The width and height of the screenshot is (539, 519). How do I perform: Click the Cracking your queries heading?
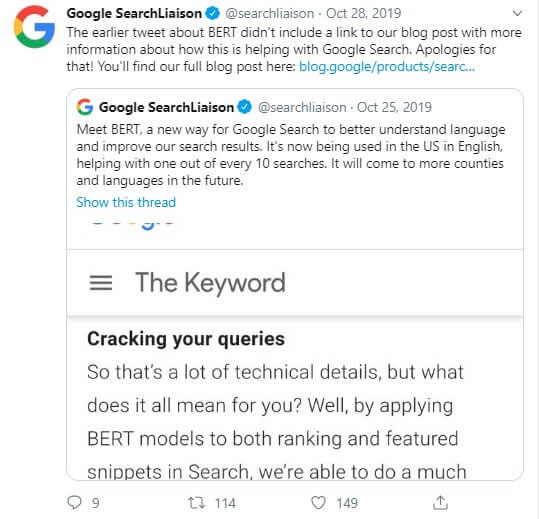tap(186, 339)
